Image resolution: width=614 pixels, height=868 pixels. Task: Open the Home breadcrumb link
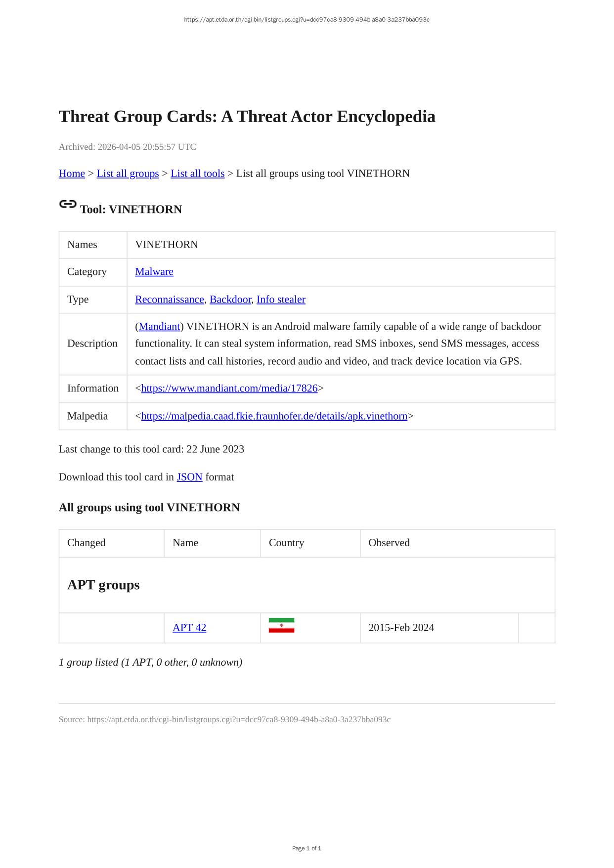pyautogui.click(x=72, y=174)
